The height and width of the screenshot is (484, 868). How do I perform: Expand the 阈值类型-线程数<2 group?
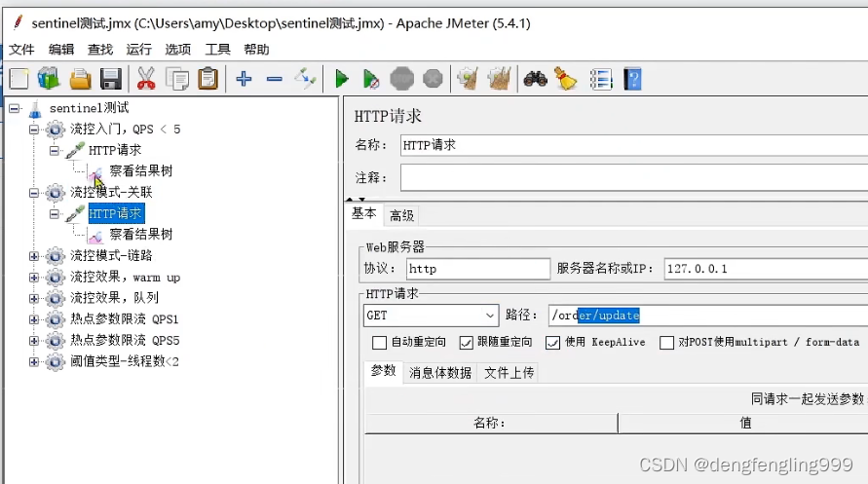pos(34,361)
